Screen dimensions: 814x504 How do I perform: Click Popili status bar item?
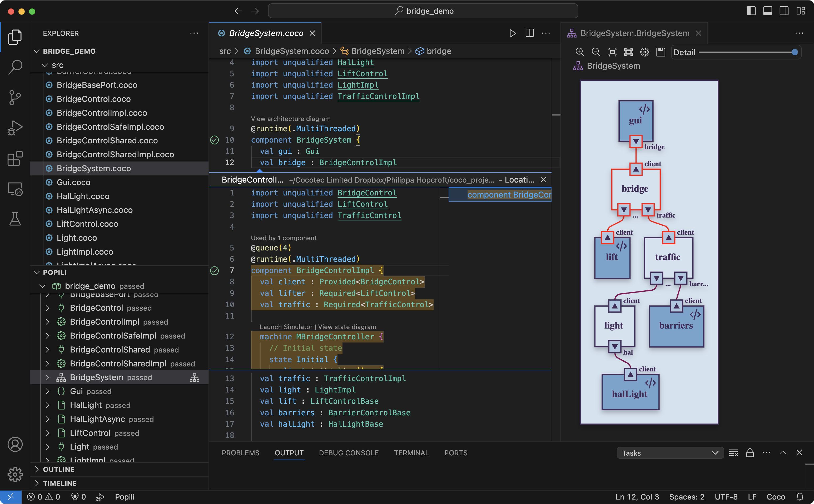[125, 497]
